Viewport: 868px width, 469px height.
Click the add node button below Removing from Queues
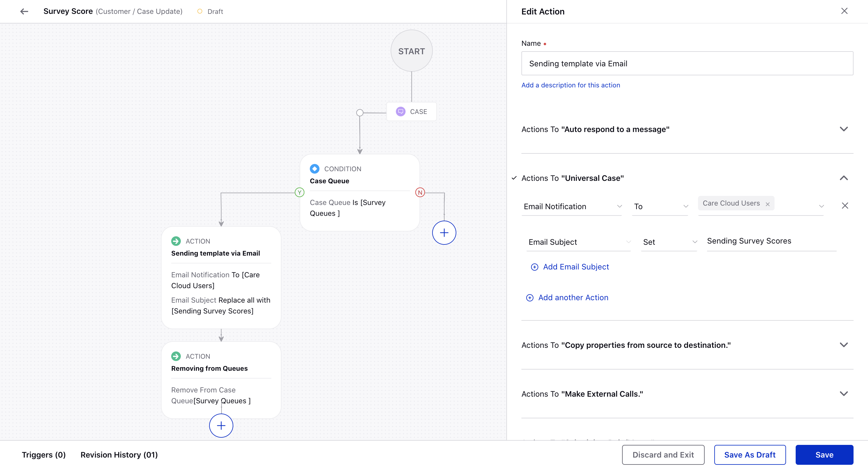tap(221, 426)
